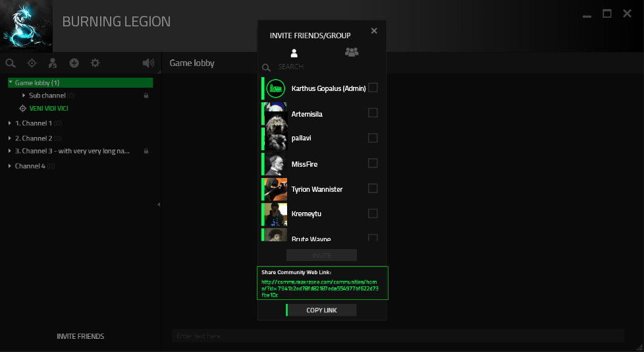
Task: Open settings via the gear icon
Action: 95,63
